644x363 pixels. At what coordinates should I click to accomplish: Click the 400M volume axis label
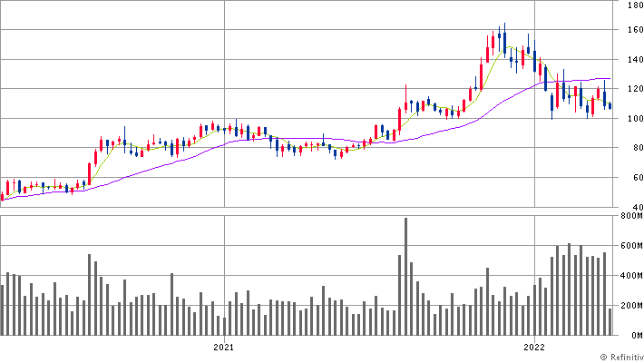629,276
